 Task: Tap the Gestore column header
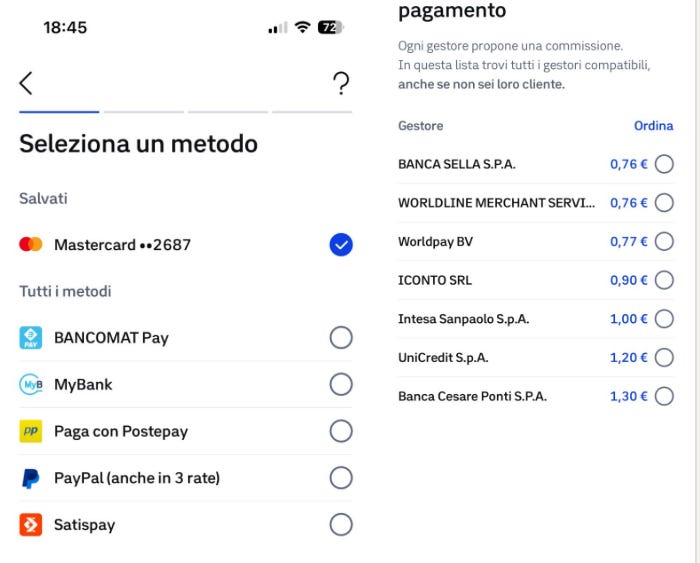[421, 126]
